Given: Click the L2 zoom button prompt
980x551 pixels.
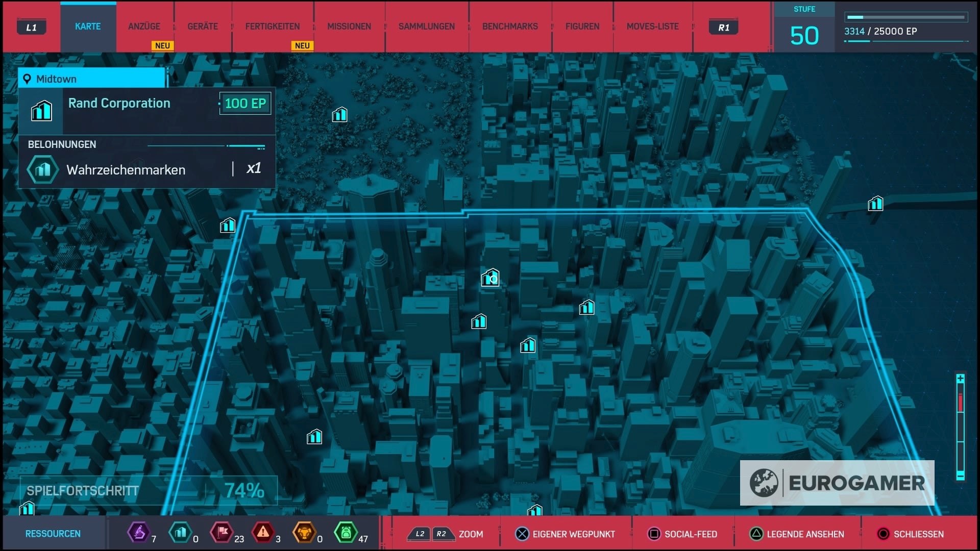Looking at the screenshot, I should (420, 534).
